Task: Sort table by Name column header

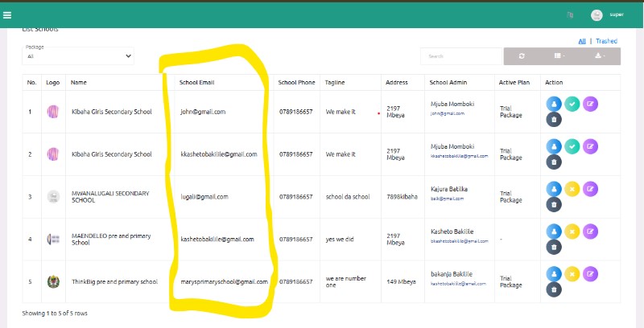Action: pos(79,83)
